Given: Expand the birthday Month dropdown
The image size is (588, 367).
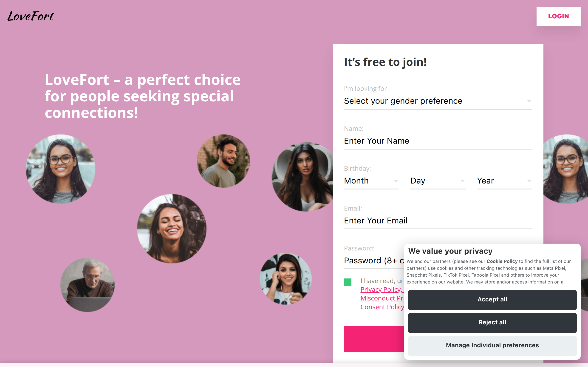Looking at the screenshot, I should click(x=371, y=181).
